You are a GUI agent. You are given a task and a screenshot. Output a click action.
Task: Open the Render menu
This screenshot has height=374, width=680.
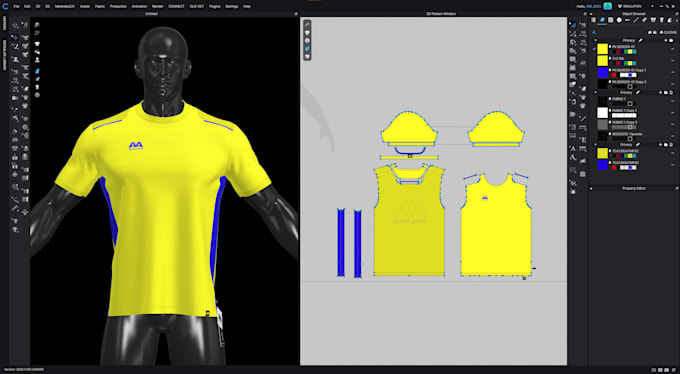pos(158,7)
